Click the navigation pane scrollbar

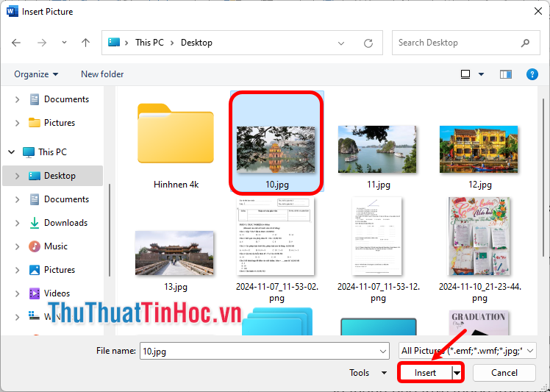click(x=110, y=230)
